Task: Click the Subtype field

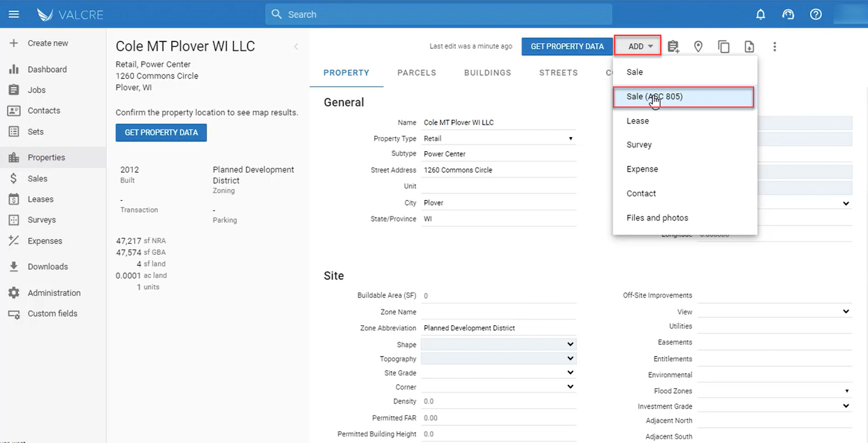Action: tap(499, 154)
